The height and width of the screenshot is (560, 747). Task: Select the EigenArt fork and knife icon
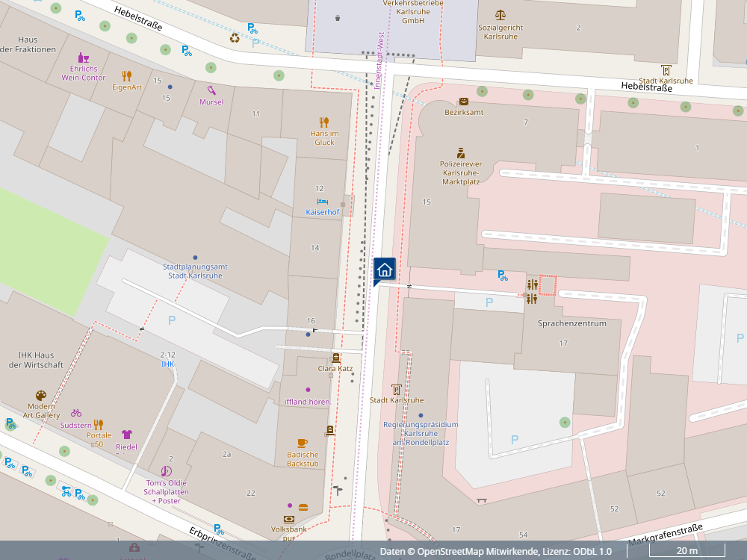point(127,76)
